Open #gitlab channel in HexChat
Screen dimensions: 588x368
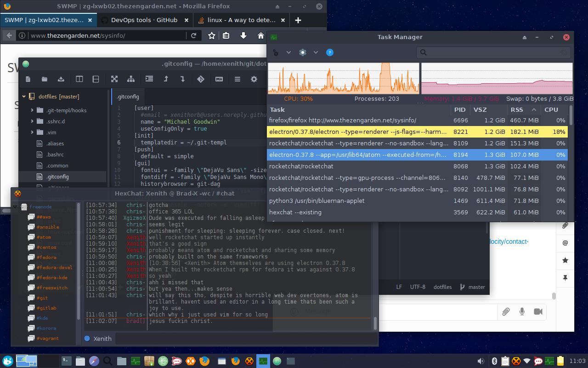(46, 308)
